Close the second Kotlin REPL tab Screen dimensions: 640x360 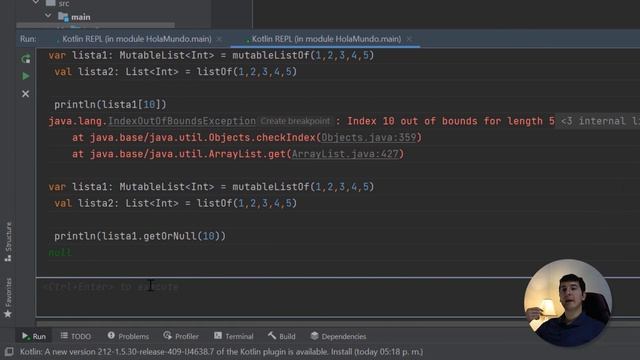coord(409,39)
